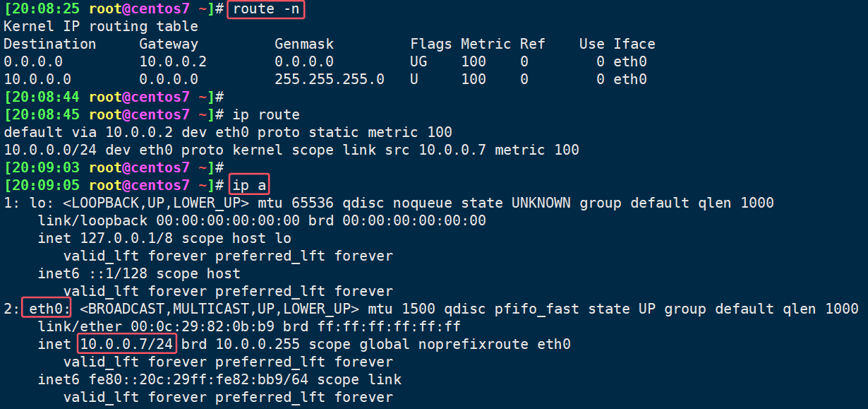Click the 'Destination' column header
The width and height of the screenshot is (868, 409).
pyautogui.click(x=50, y=44)
